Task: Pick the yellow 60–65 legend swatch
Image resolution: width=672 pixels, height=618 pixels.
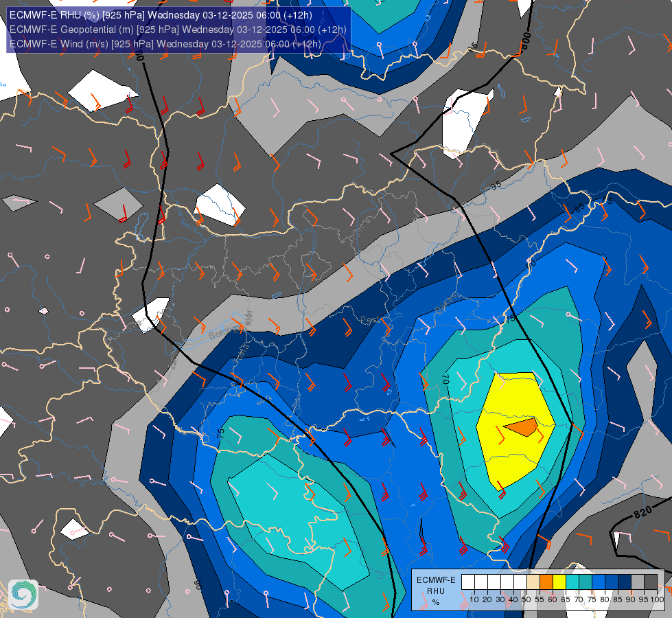Action: [x=559, y=582]
